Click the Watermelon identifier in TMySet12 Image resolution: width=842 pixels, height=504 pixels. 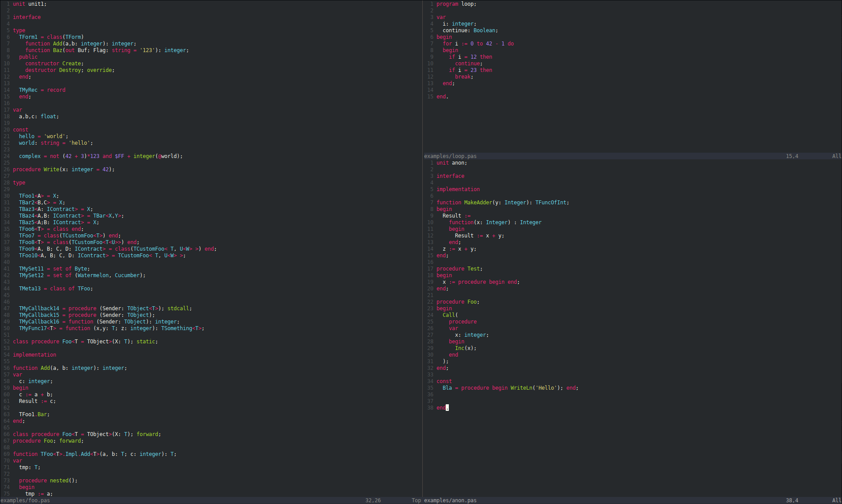coord(93,275)
